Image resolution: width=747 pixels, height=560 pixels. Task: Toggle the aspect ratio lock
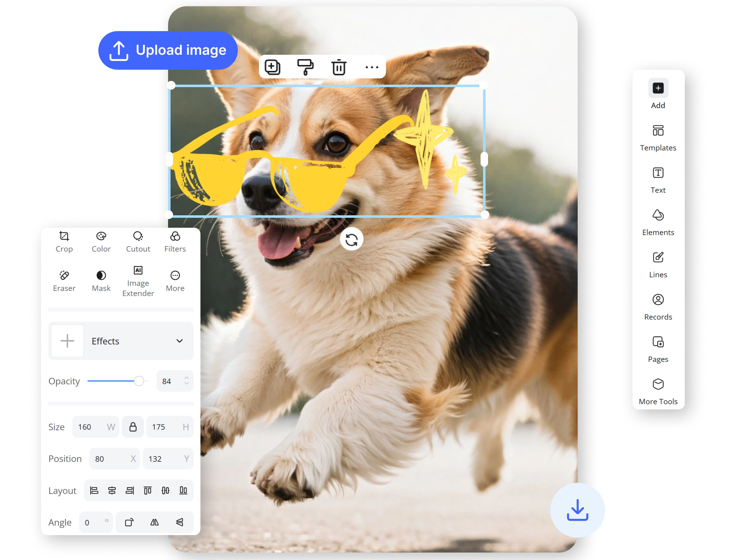coord(133,427)
